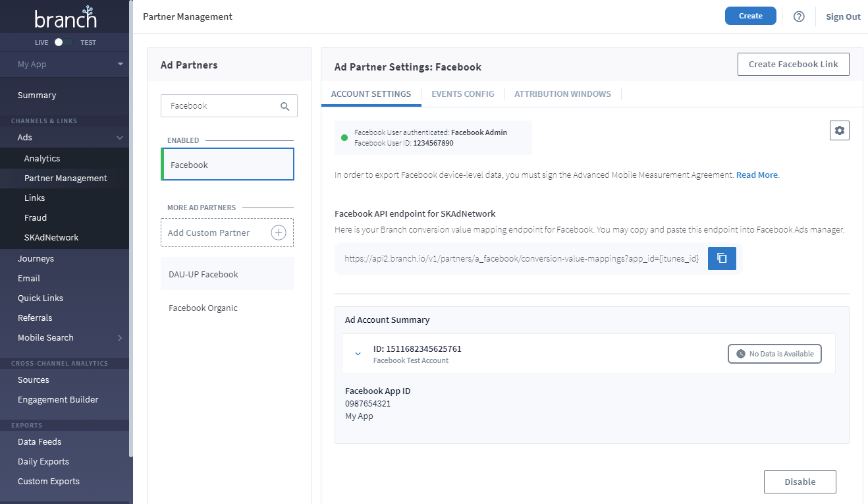Select Facebook Organic partner
This screenshot has height=504, width=868.
pos(228,308)
